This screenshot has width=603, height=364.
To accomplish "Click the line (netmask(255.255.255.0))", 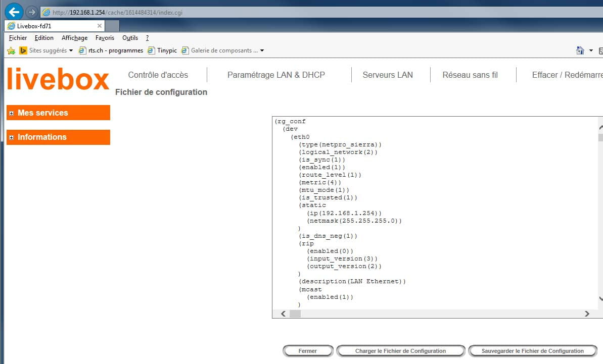I will (354, 221).
